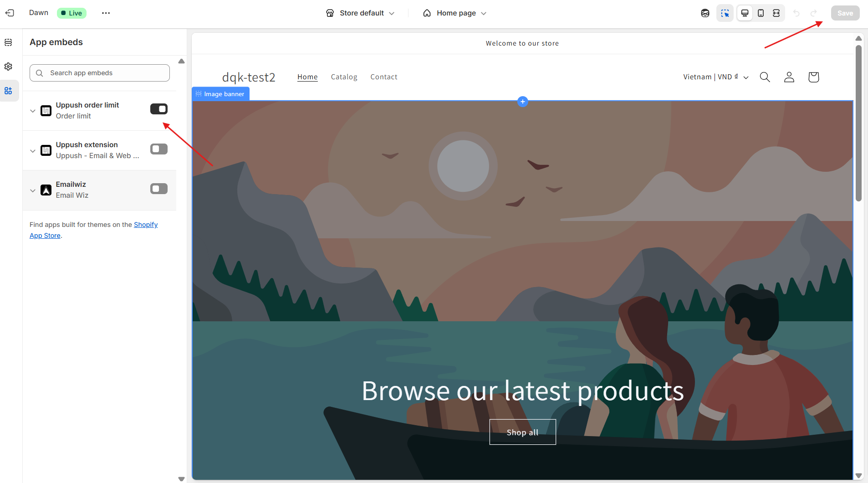
Task: Select the App embeds sidebar icon
Action: click(8, 91)
